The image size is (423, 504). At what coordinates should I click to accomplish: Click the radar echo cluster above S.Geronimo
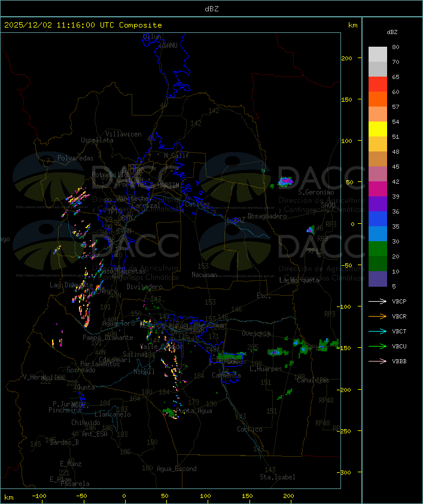[285, 181]
